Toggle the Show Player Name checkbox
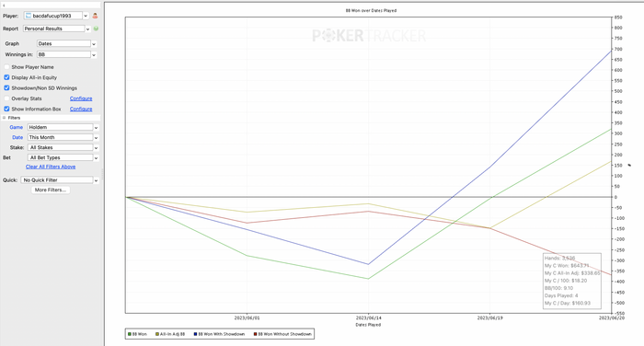The width and height of the screenshot is (644, 346). (x=6, y=67)
